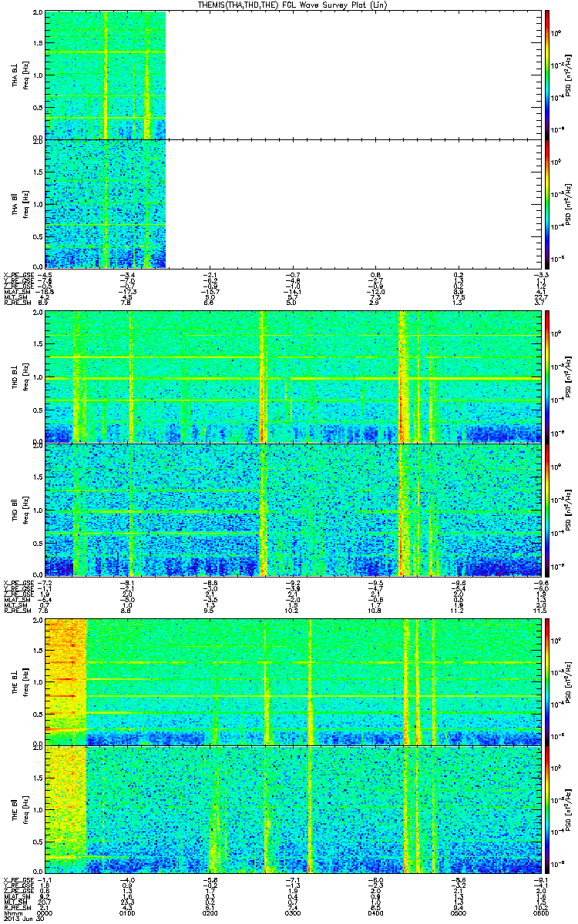Click the THD B|| freq [Hz] axis label
This screenshot has width=578, height=924.
click(x=20, y=510)
